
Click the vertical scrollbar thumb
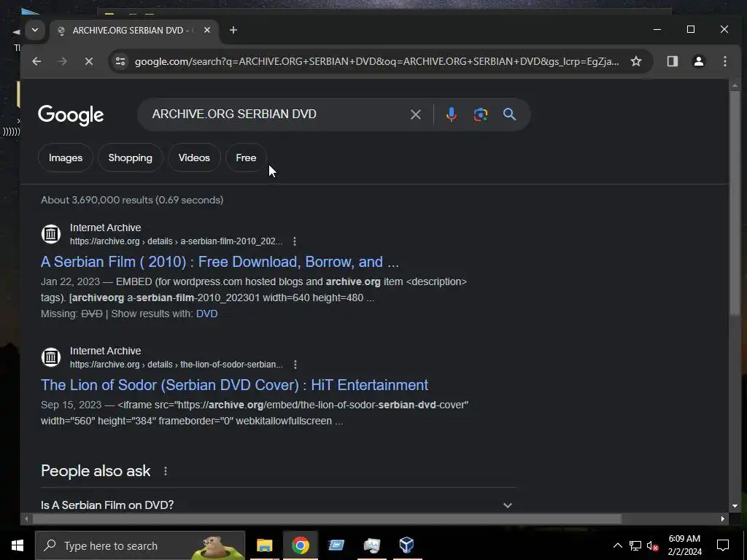click(x=735, y=203)
